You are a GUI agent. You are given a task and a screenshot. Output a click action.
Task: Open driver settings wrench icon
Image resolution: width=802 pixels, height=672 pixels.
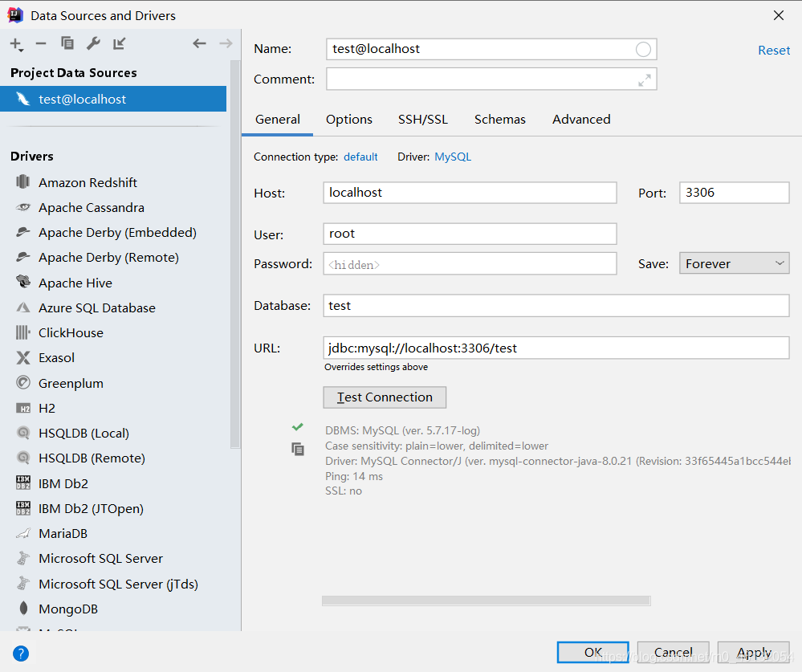(93, 43)
